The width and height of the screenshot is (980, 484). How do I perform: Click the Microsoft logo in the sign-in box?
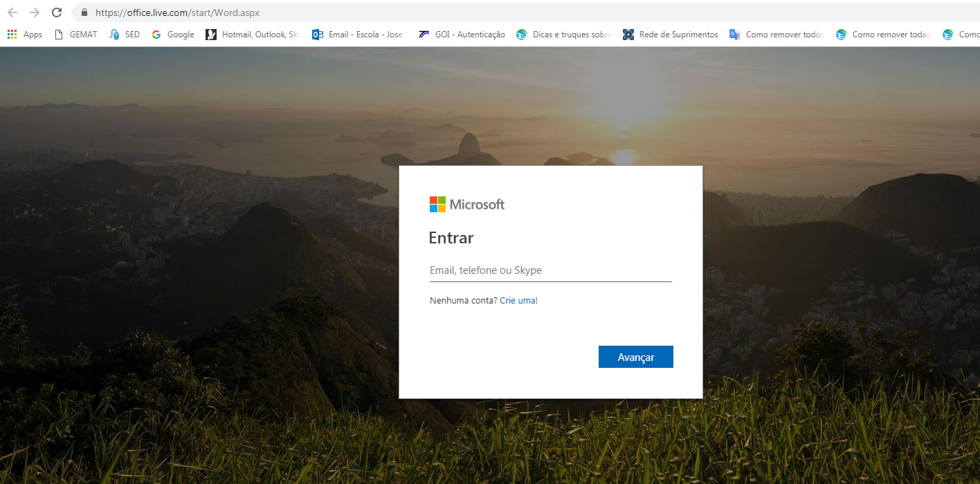coord(467,204)
